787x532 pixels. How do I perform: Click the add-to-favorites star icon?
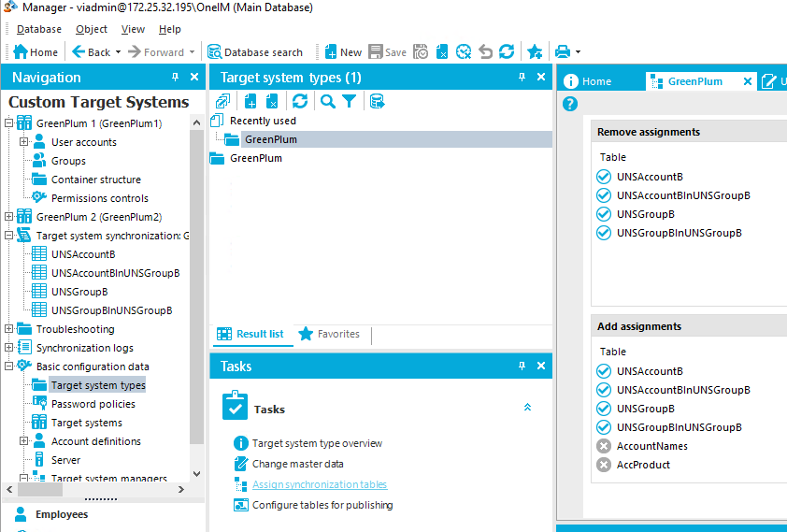click(x=535, y=51)
